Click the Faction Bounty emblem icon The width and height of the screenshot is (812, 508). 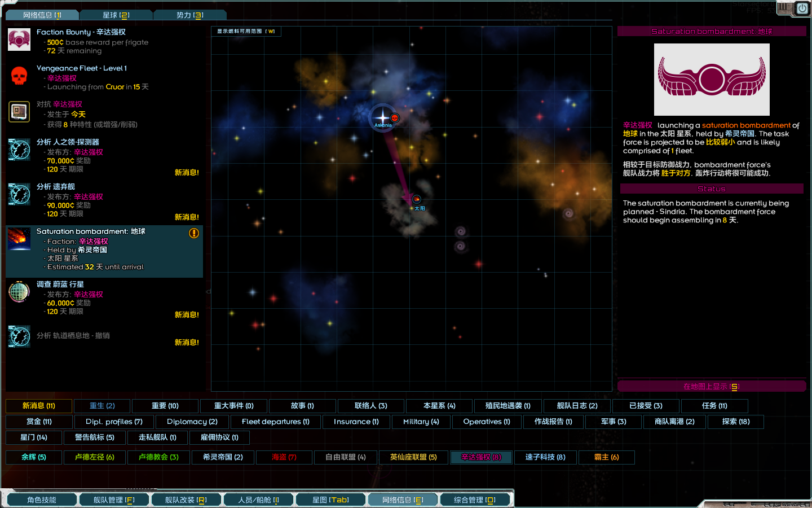click(x=19, y=40)
